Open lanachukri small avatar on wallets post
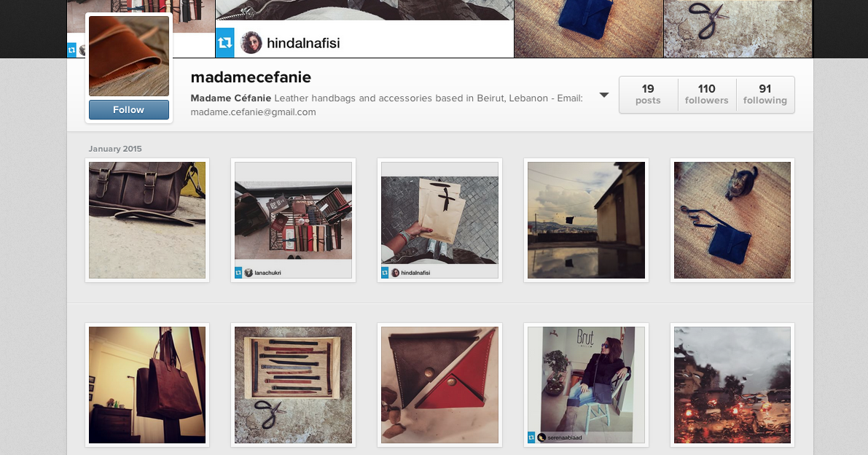Viewport: 868px width, 455px height. pos(249,272)
